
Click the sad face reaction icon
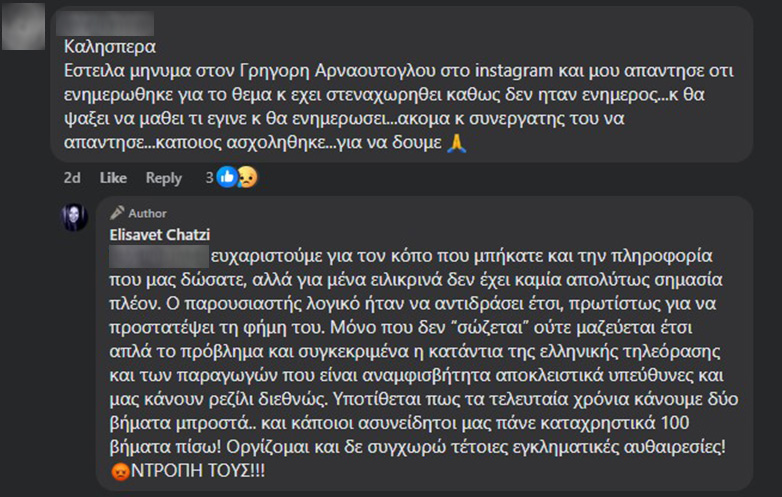245,178
